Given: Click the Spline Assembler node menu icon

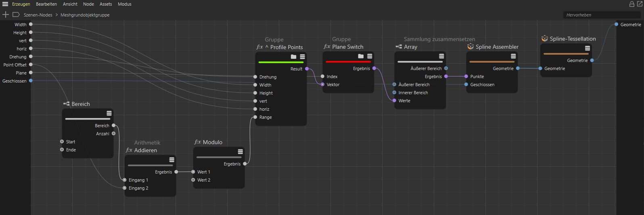Looking at the screenshot, I should pyautogui.click(x=513, y=56).
